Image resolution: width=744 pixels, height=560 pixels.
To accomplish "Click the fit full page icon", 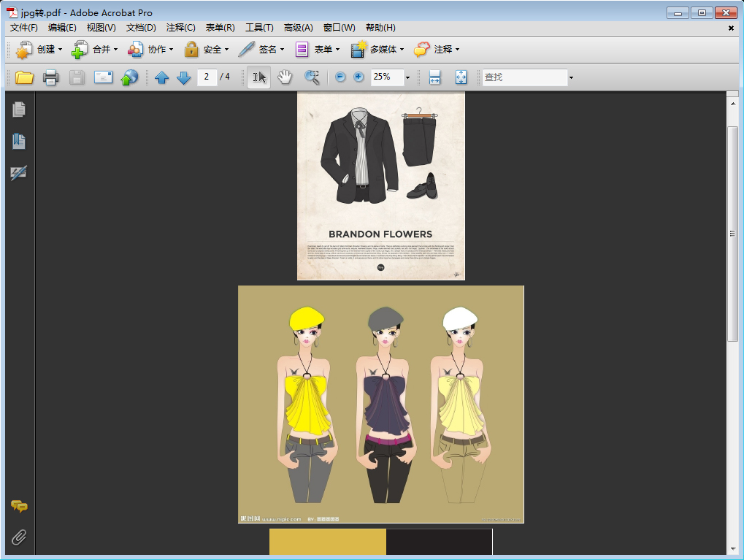I will [461, 77].
